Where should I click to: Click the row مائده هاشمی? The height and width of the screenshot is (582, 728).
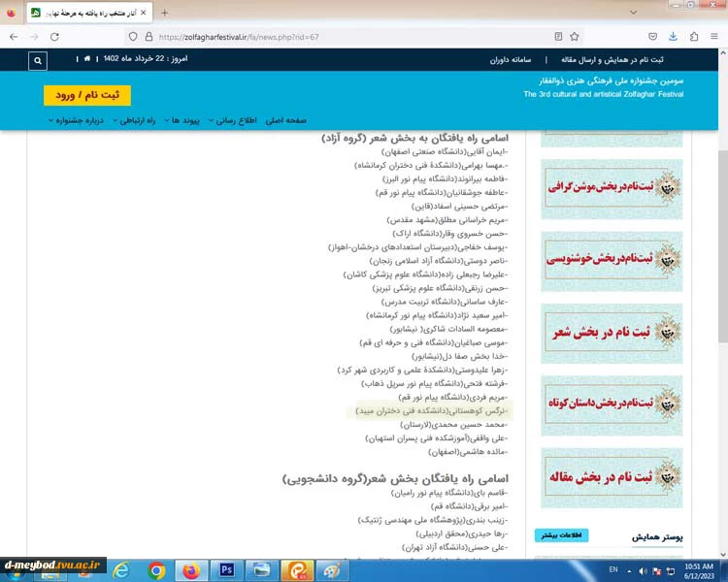pyautogui.click(x=469, y=452)
